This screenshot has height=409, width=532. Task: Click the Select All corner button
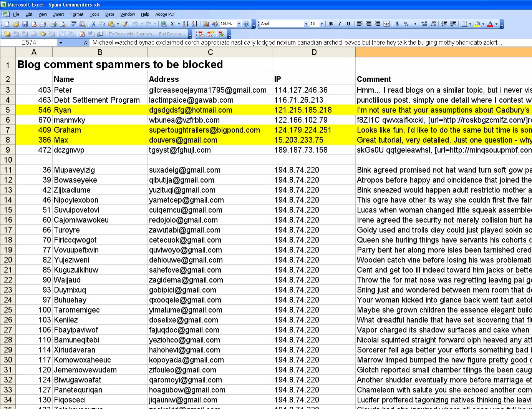click(x=8, y=52)
